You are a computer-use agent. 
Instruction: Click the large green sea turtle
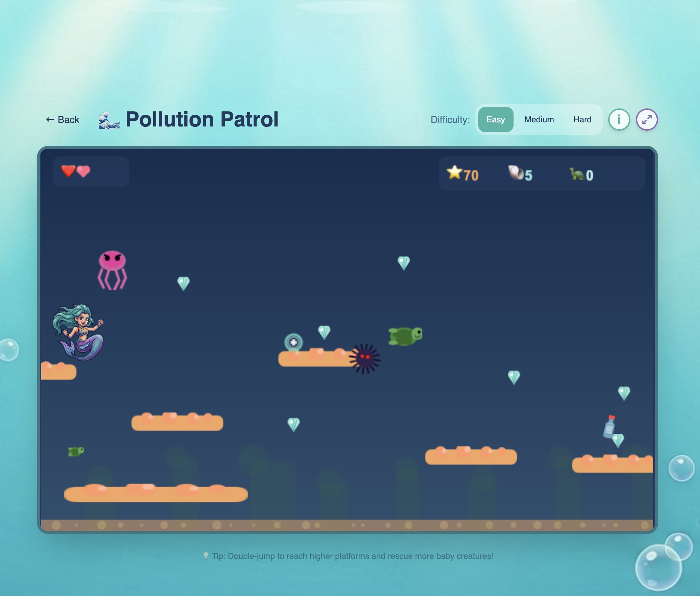pos(405,336)
